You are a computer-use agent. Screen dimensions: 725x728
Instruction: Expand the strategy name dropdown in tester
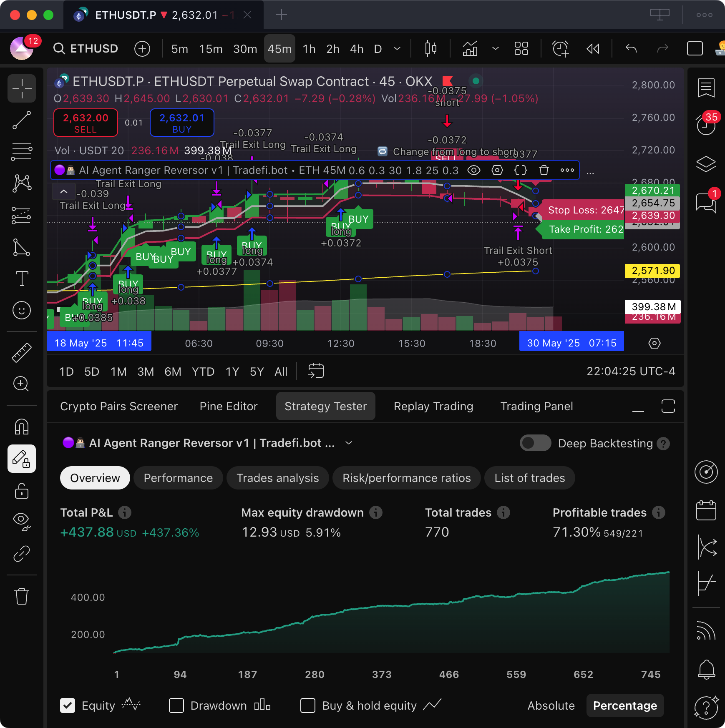coord(349,443)
